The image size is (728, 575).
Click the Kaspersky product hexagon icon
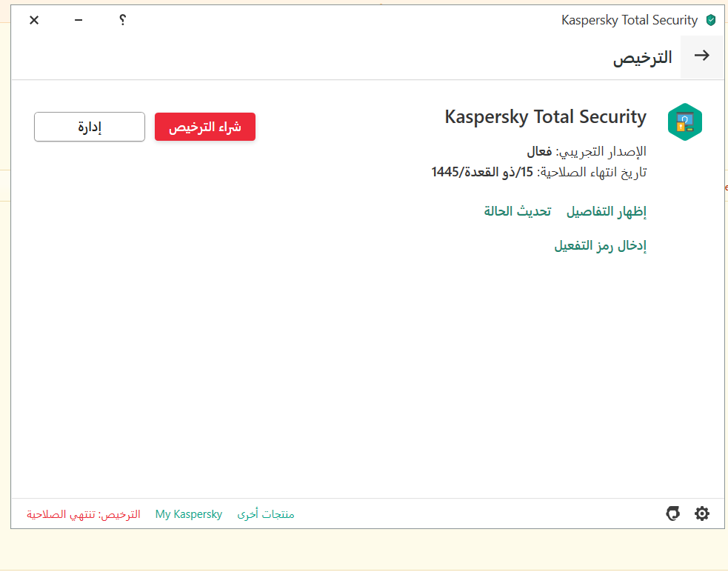click(685, 122)
